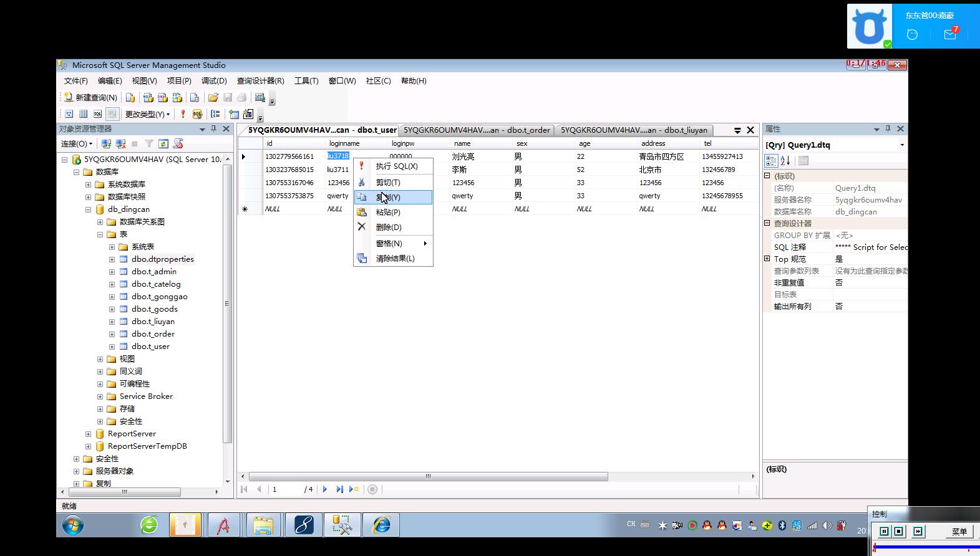
Task: Click the Add Table icon
Action: pyautogui.click(x=233, y=114)
